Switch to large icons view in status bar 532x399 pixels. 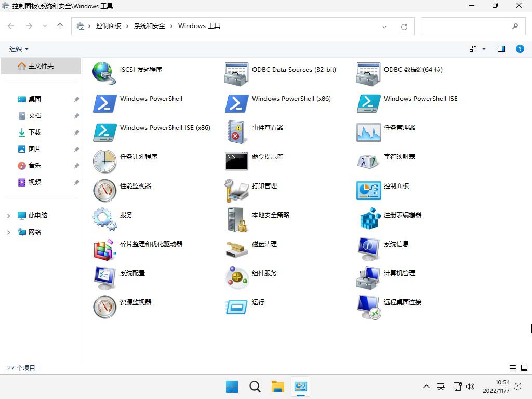pos(524,368)
